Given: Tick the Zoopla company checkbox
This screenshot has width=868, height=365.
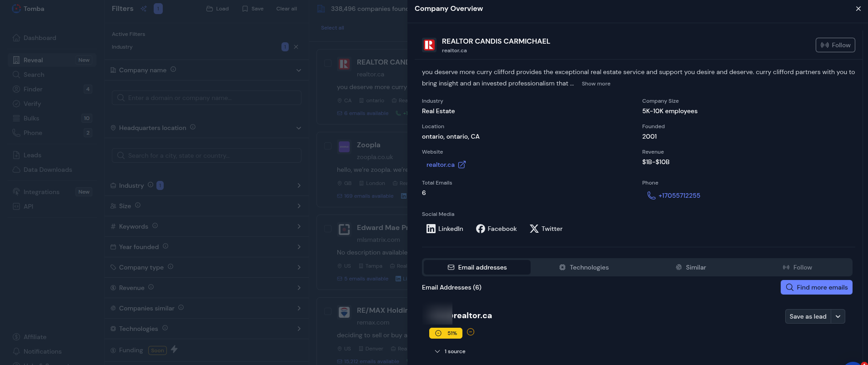Looking at the screenshot, I should click(x=328, y=146).
